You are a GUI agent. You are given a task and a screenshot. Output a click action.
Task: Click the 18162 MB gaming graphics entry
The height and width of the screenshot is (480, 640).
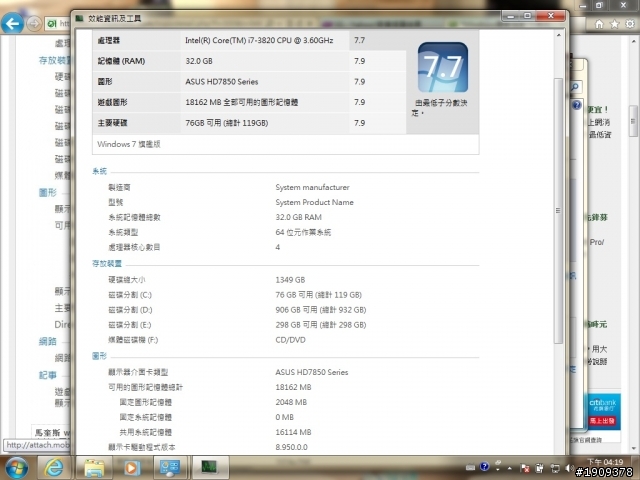click(241, 102)
